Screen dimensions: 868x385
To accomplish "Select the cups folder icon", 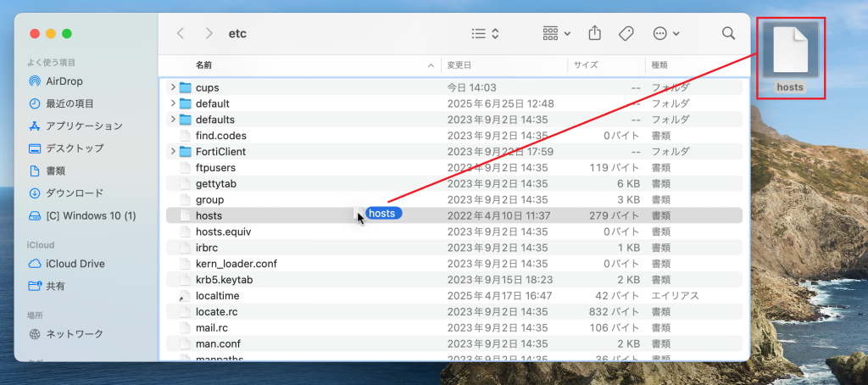I will pos(186,87).
